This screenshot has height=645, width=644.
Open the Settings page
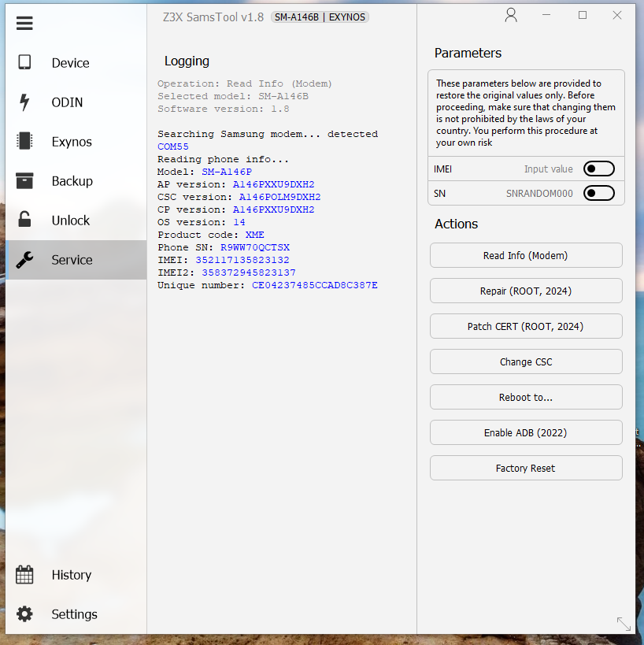[x=76, y=614]
